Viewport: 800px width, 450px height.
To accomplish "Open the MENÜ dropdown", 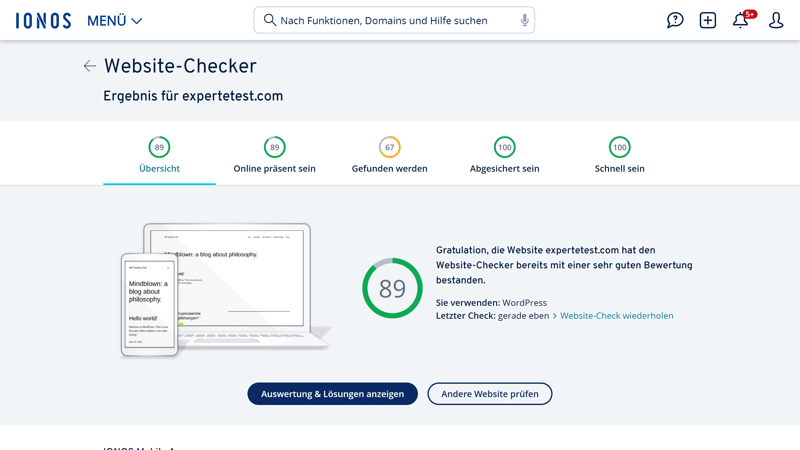I will pos(114,21).
